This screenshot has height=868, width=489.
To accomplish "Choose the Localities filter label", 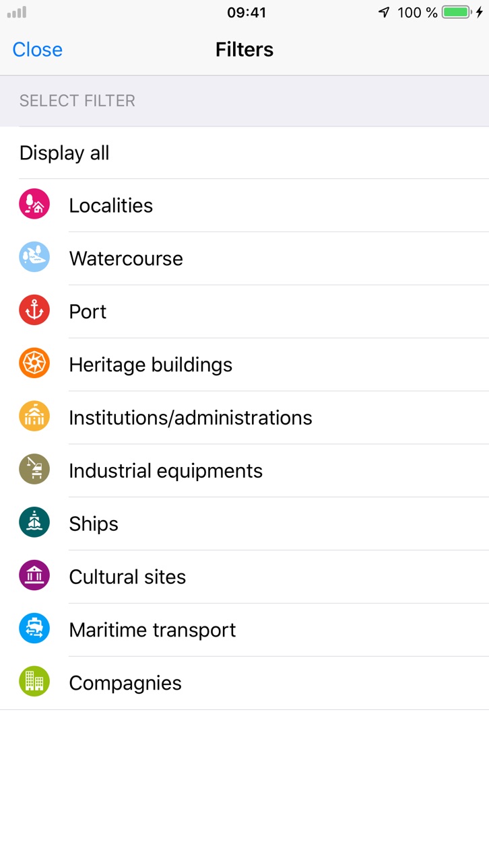I will tap(111, 205).
